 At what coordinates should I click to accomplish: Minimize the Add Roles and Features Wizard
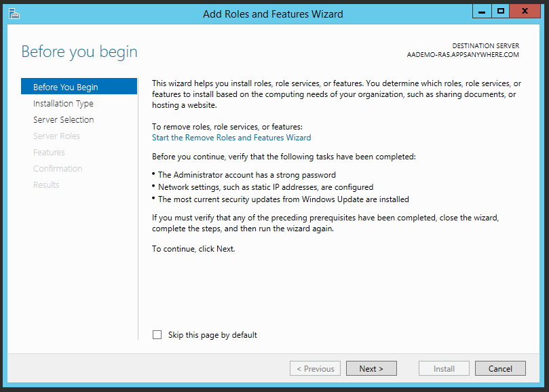click(x=480, y=11)
